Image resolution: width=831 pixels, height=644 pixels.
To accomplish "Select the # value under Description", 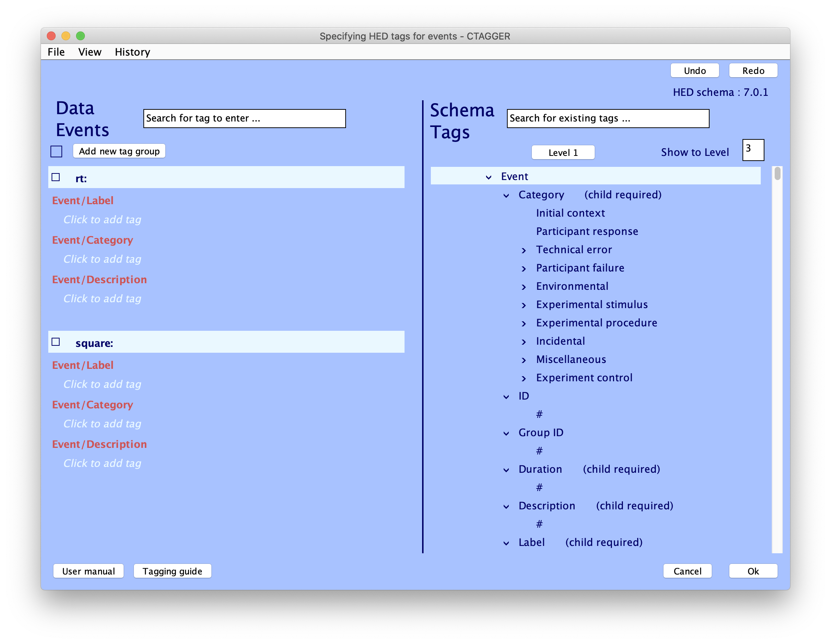I will 539,524.
